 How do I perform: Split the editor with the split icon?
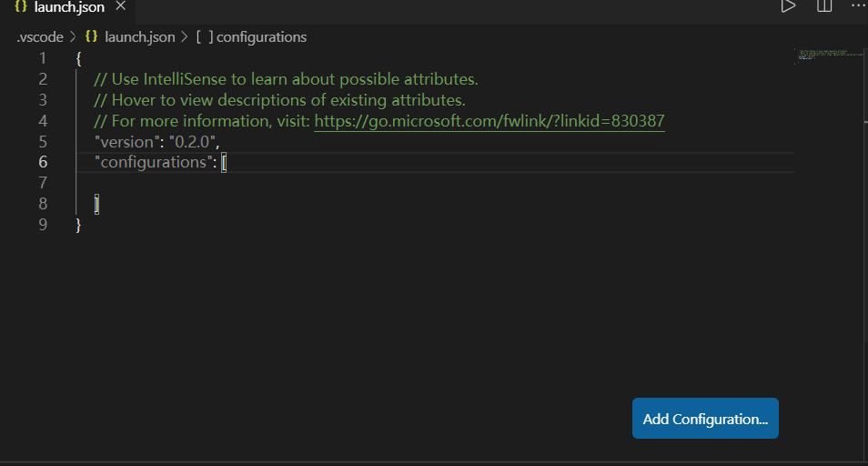pyautogui.click(x=824, y=6)
